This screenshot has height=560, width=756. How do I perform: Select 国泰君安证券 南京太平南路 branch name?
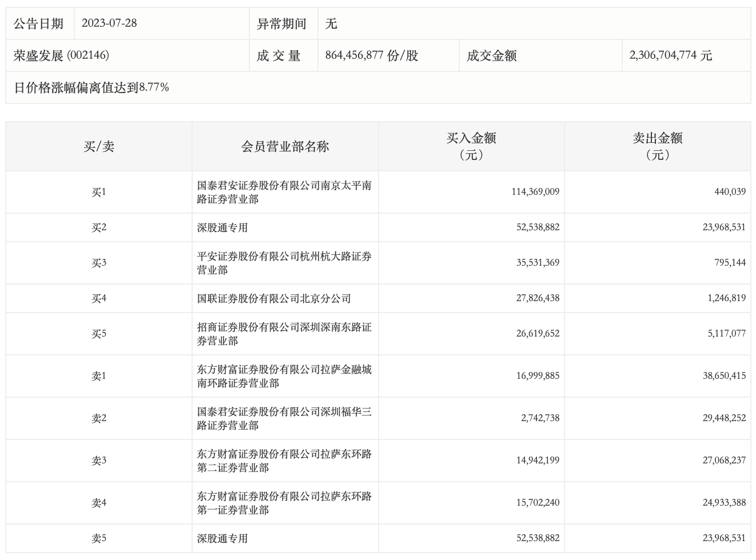(284, 193)
